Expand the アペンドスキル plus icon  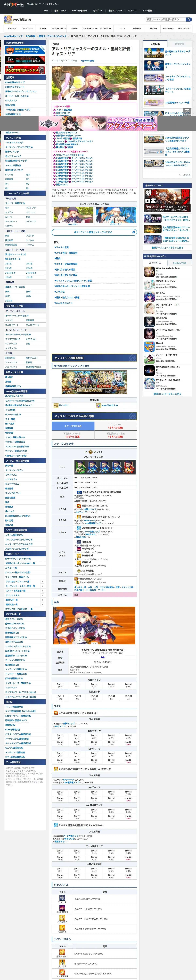click(x=42, y=595)
